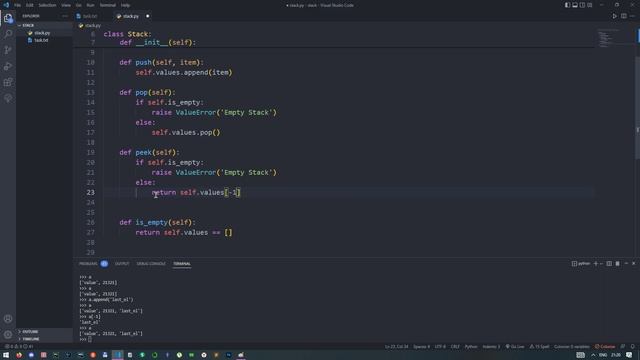Click the ENG language indicator in taskbar
The image size is (640, 360).
(603, 355)
